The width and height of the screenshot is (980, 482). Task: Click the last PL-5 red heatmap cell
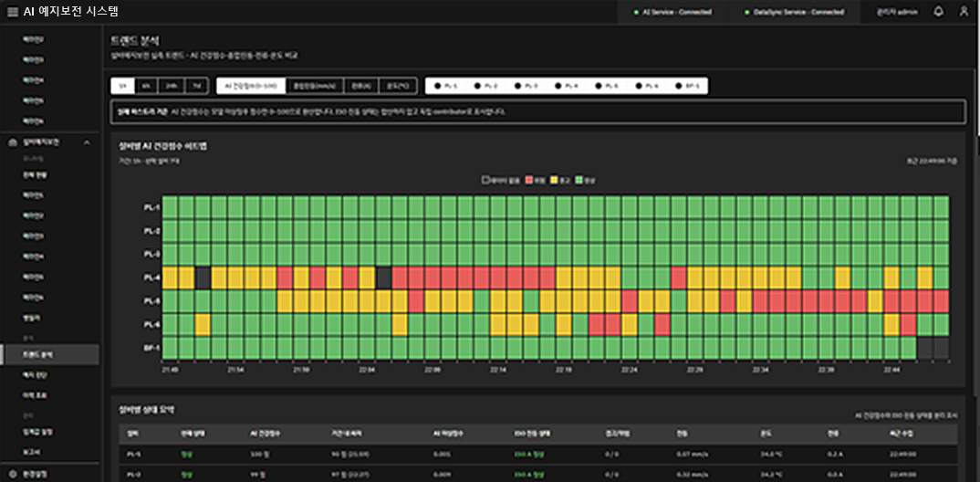click(942, 301)
